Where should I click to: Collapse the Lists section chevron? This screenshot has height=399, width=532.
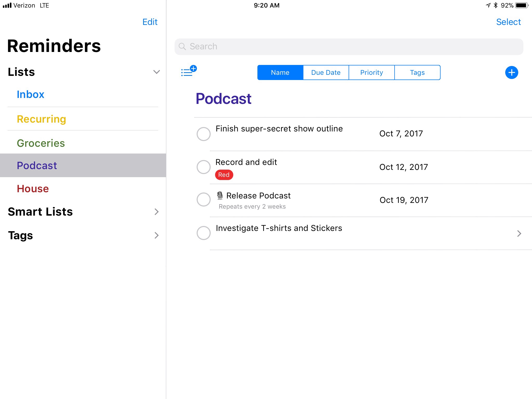pyautogui.click(x=156, y=72)
